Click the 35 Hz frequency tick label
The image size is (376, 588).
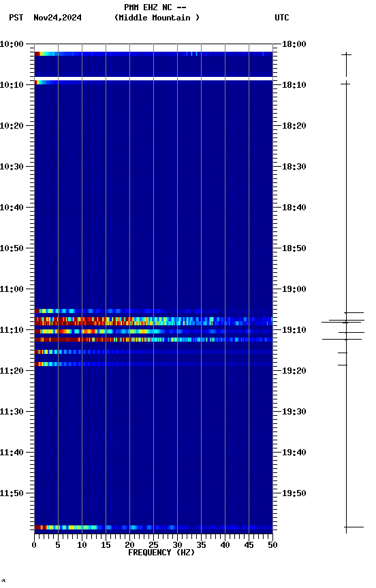[x=201, y=545]
